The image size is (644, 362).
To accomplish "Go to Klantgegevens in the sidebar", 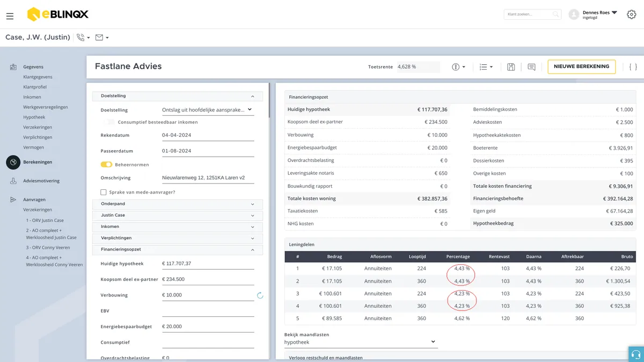I will pyautogui.click(x=38, y=77).
